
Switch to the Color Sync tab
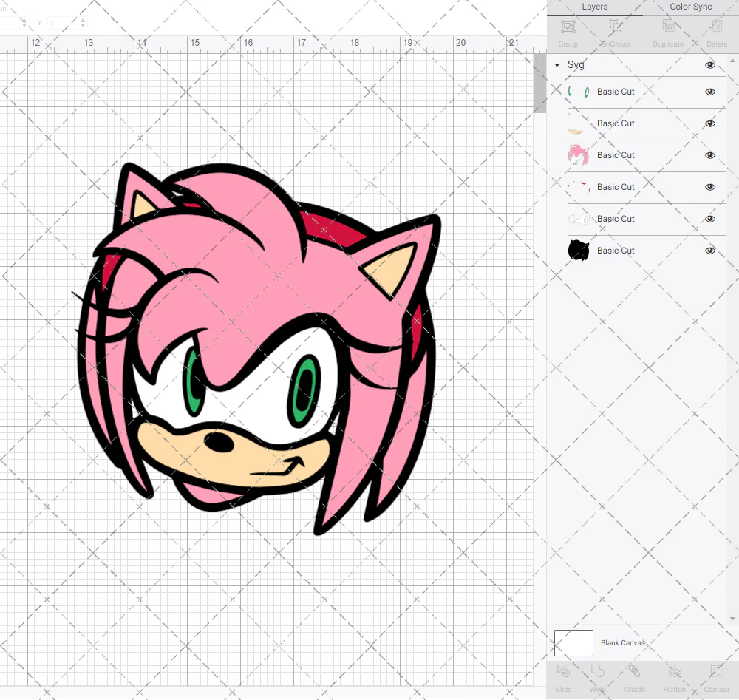(690, 7)
